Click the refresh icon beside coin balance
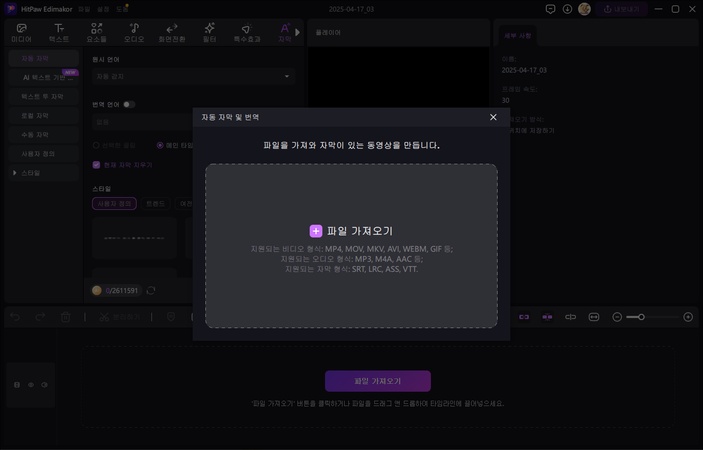Image resolution: width=703 pixels, height=450 pixels. [151, 290]
